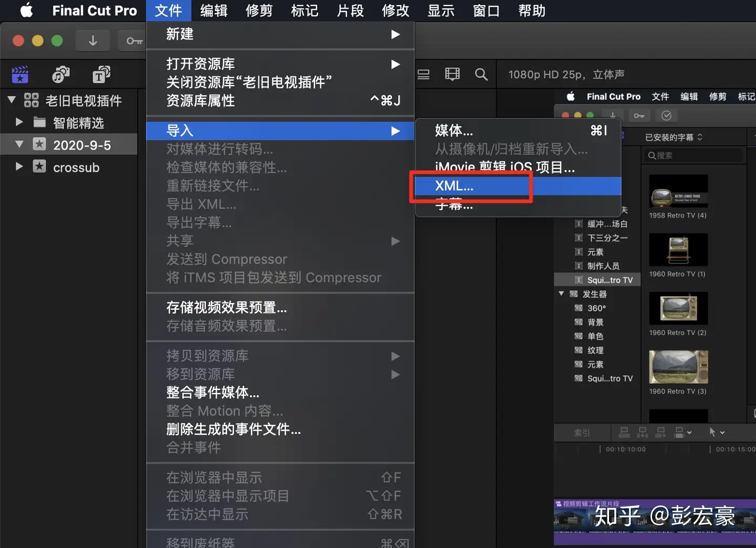Screen dimensions: 756x548
Task: Collapse the 老旧电视插件 library
Action: [12, 100]
